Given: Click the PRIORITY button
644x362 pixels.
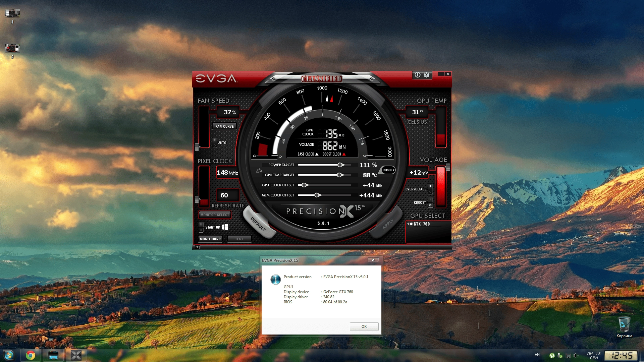Looking at the screenshot, I should 388,170.
